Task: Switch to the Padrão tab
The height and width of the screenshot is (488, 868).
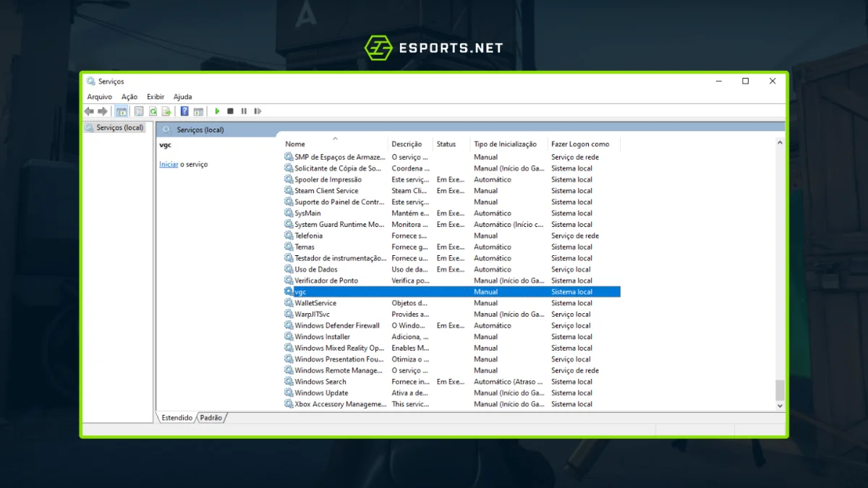Action: point(211,418)
